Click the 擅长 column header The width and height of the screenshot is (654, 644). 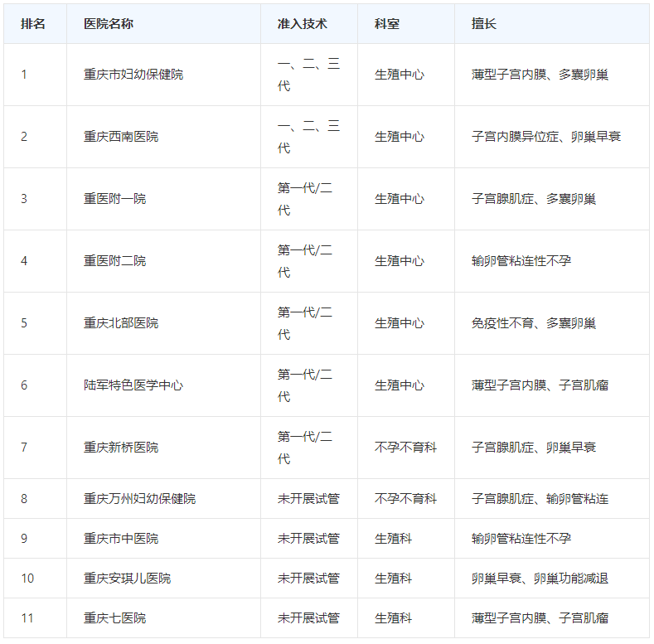click(x=484, y=24)
